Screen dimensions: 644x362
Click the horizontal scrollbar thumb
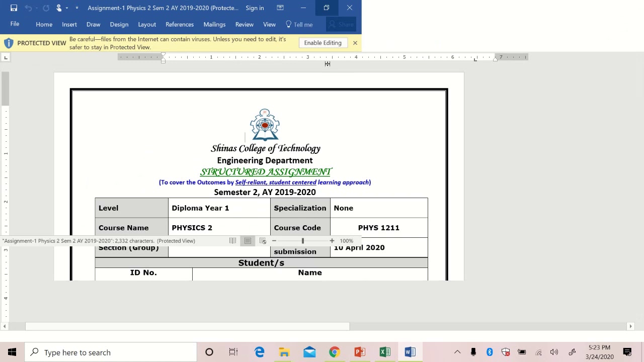pos(187,326)
